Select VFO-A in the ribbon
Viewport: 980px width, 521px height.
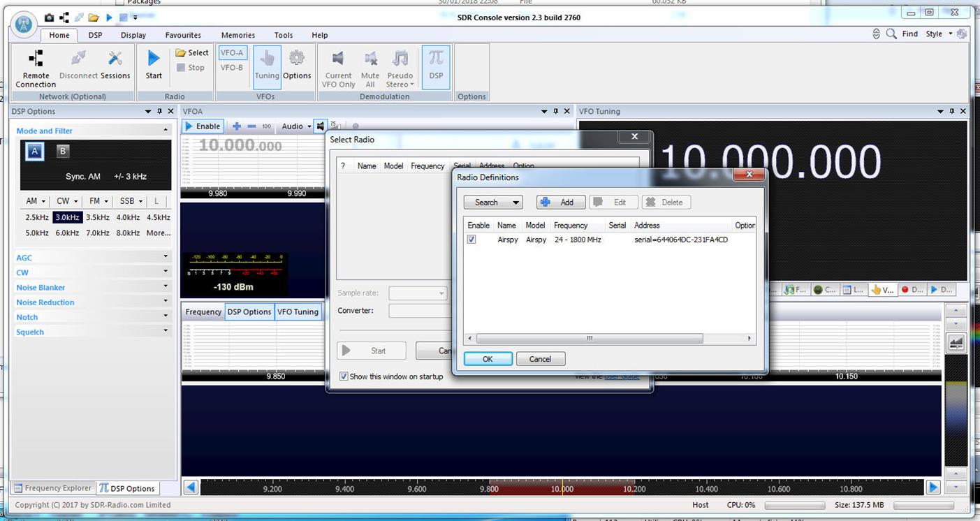232,53
